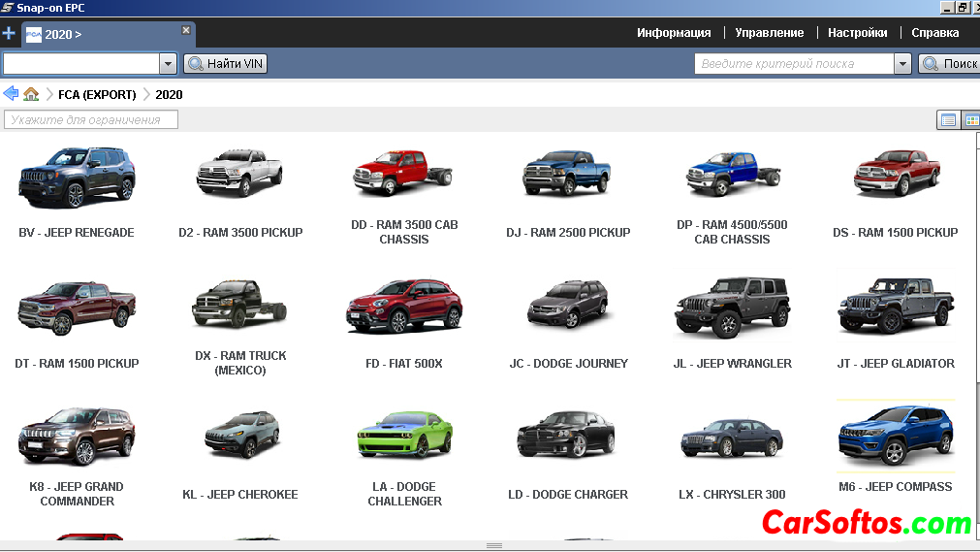Expand the VIN input dropdown
Viewport: 980px width, 552px height.
pos(167,64)
